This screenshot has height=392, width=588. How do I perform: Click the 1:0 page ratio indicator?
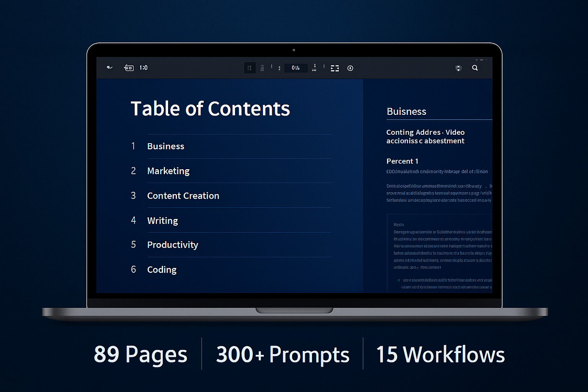(x=143, y=67)
